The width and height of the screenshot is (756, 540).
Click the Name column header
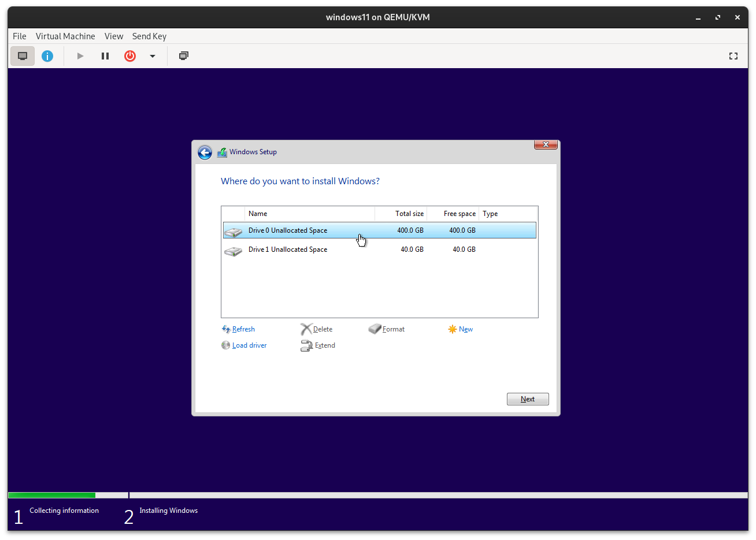coord(310,214)
